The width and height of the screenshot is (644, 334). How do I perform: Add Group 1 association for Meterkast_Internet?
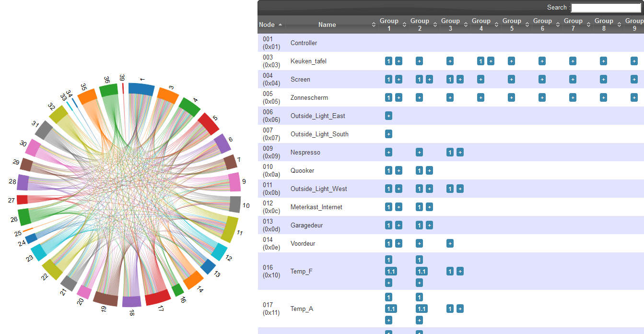(x=398, y=207)
